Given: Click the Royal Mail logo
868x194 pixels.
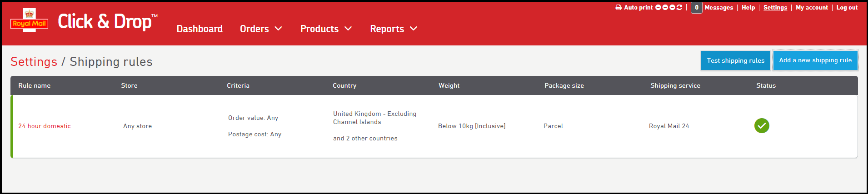Looking at the screenshot, I should (29, 21).
